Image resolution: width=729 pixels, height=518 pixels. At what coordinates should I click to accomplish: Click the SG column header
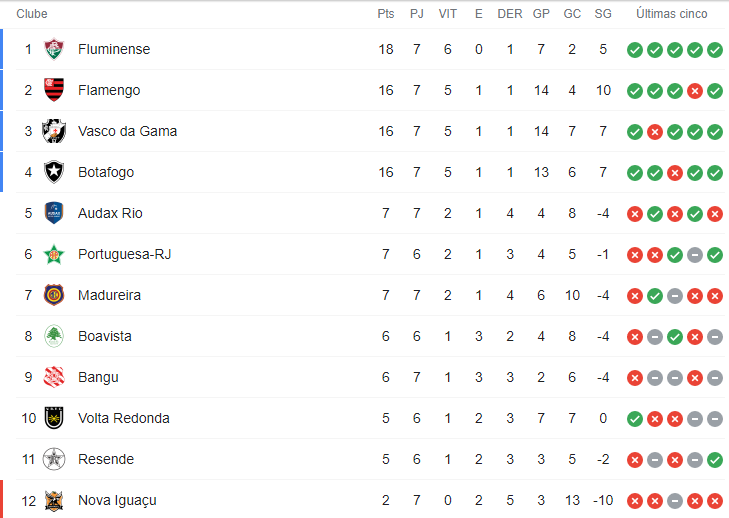point(603,14)
